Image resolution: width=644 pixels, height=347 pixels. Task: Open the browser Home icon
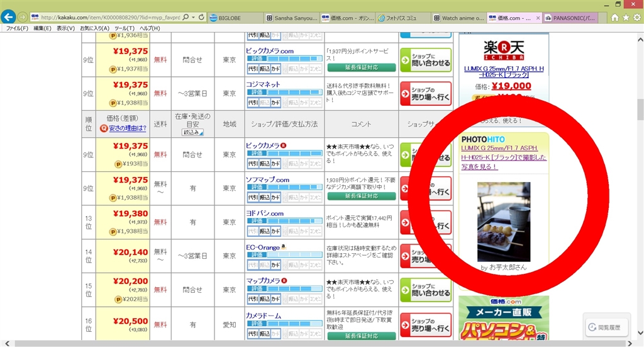pos(615,17)
